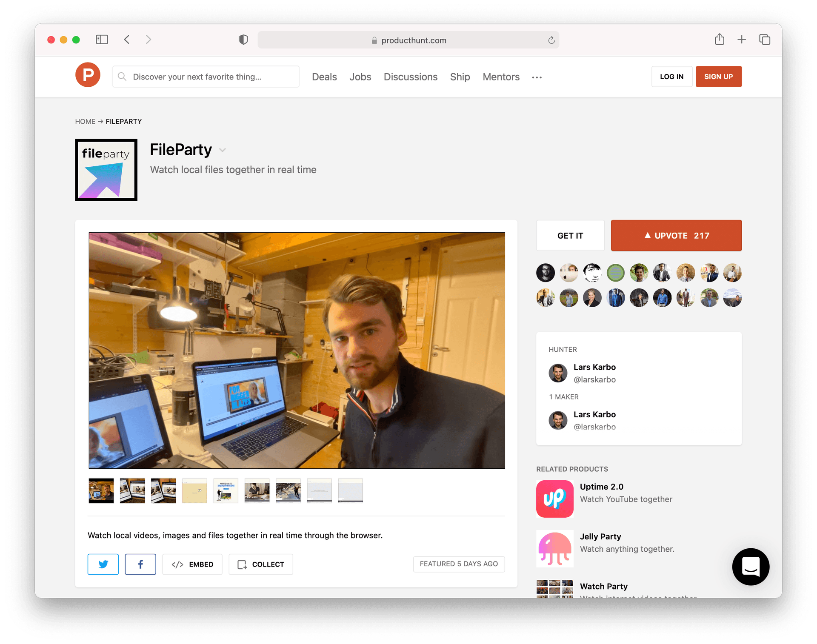Open the Jelly Party jellyfish icon
817x644 pixels.
point(555,549)
